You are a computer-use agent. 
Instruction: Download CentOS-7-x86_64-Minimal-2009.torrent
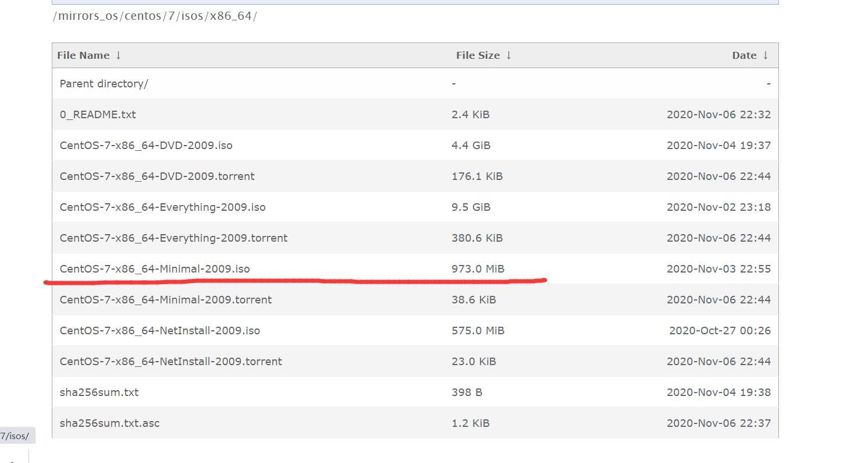point(166,300)
